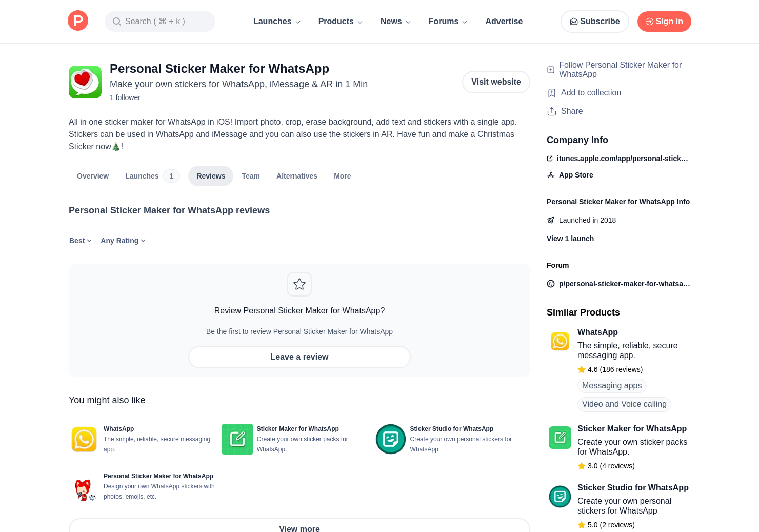Click the App Store link text
Viewport: 759px width, 532px height.
point(576,175)
